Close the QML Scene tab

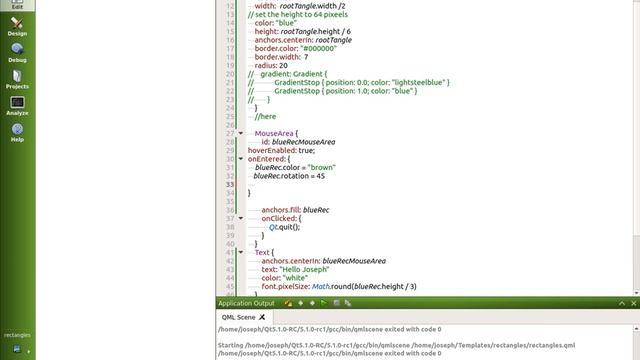(x=262, y=317)
